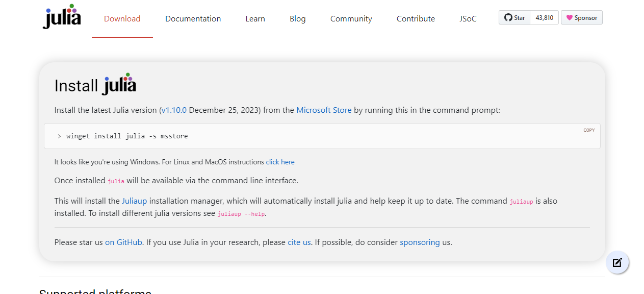The width and height of the screenshot is (644, 294).
Task: Click the heart Sponsor button
Action: tap(581, 18)
